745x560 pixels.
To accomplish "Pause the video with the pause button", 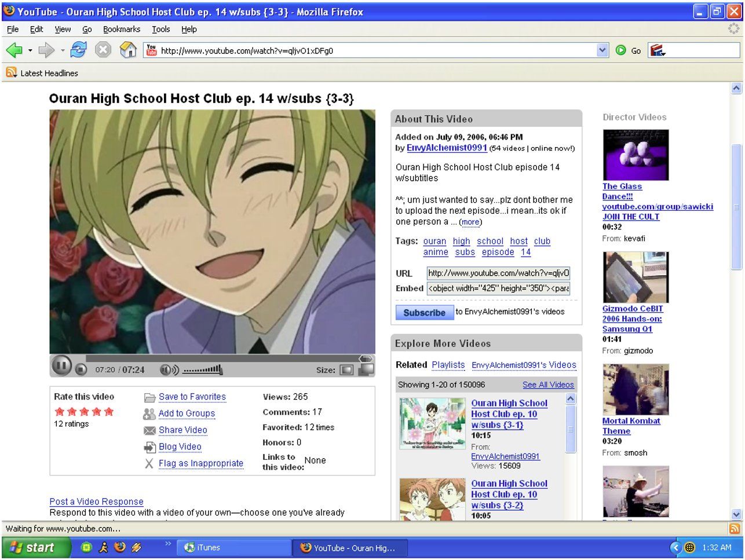I will (61, 366).
